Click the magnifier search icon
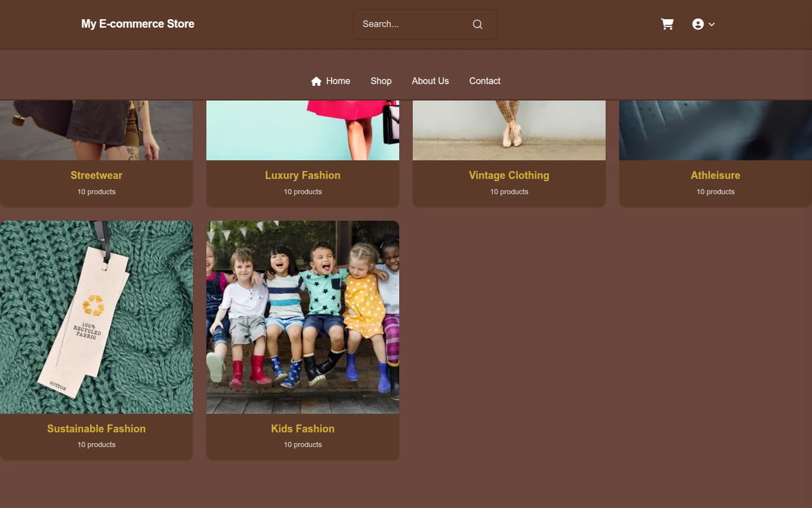Image resolution: width=812 pixels, height=508 pixels. (x=478, y=24)
